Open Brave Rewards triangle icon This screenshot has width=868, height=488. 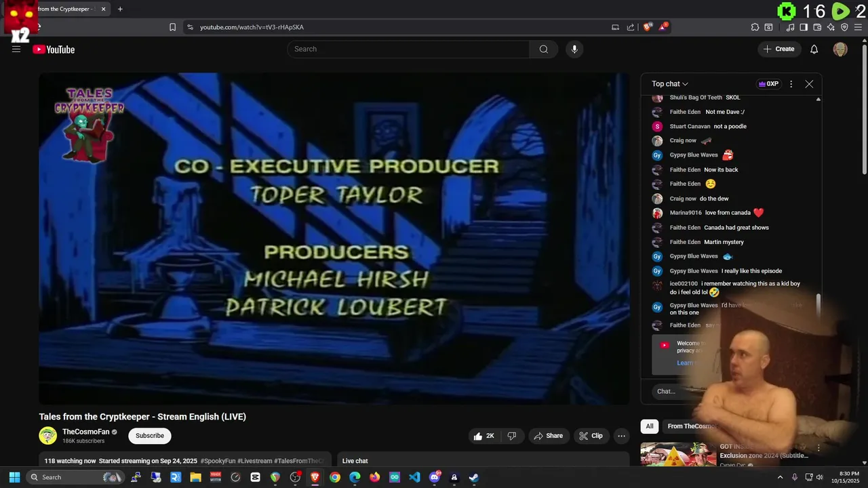click(x=663, y=27)
